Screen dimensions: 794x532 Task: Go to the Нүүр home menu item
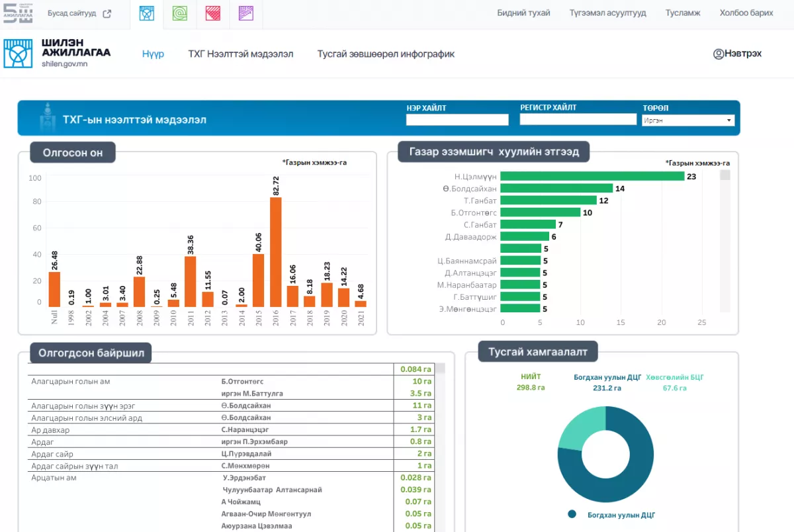(x=153, y=54)
